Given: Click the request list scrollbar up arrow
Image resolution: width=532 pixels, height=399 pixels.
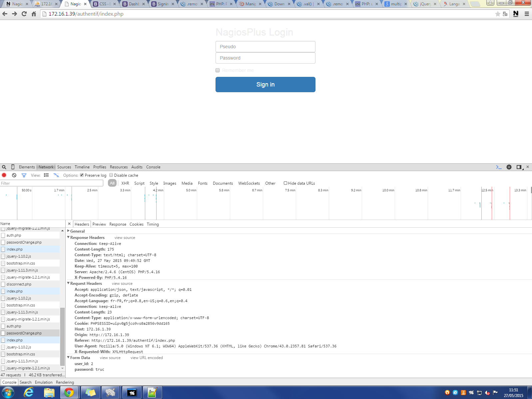Looking at the screenshot, I should 62,230.
